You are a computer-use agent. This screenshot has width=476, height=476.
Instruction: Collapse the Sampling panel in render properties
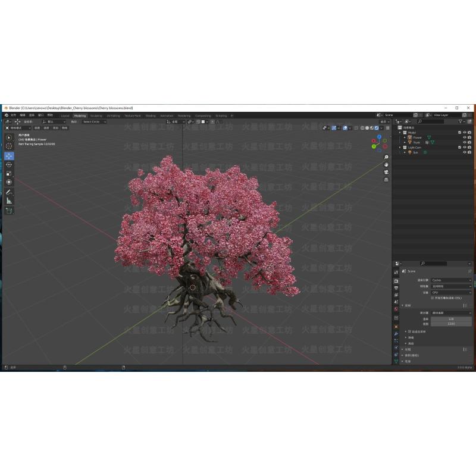(403, 305)
